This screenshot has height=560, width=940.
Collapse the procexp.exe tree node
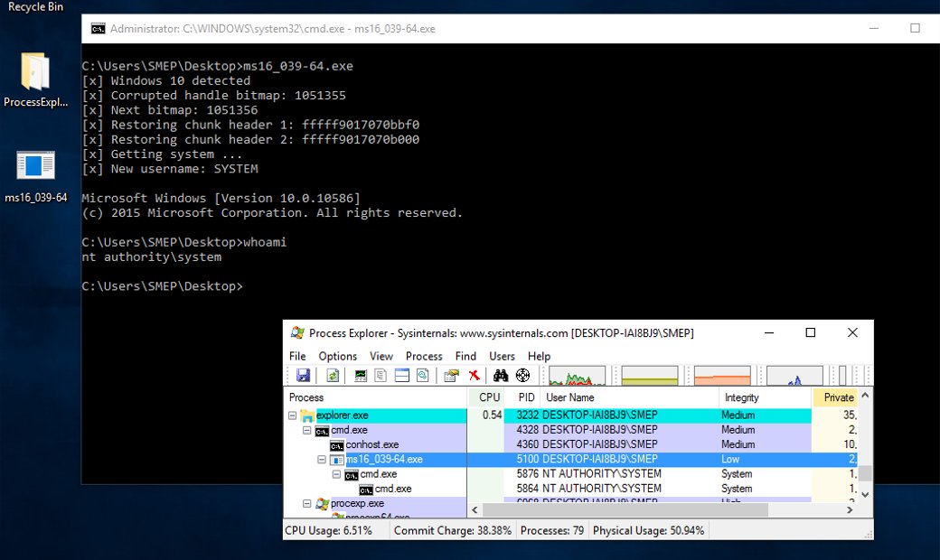point(307,504)
